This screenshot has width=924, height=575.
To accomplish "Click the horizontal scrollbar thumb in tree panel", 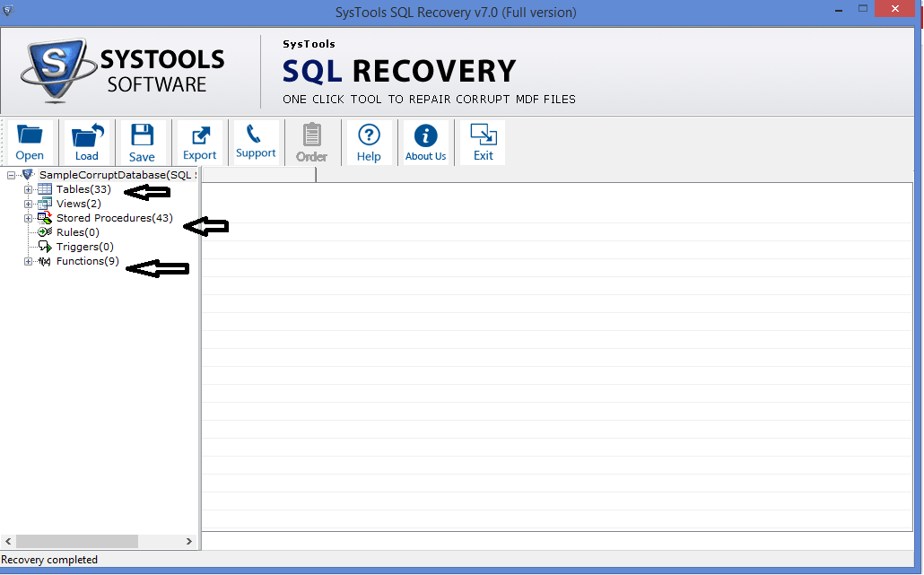I will pyautogui.click(x=77, y=541).
